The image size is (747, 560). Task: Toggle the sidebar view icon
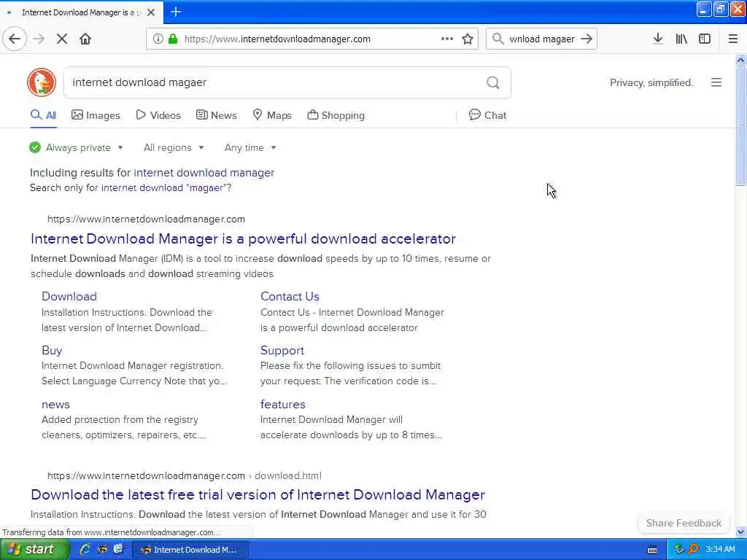click(x=705, y=39)
